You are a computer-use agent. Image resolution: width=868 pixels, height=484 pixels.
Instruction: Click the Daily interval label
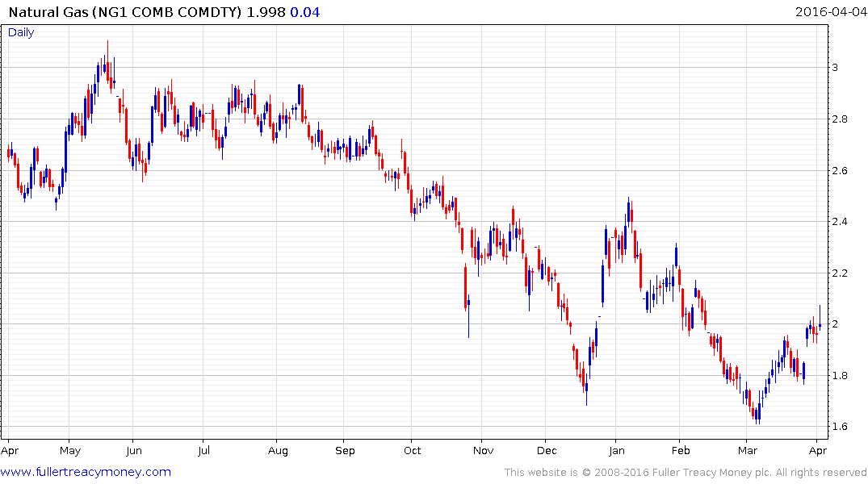click(21, 32)
